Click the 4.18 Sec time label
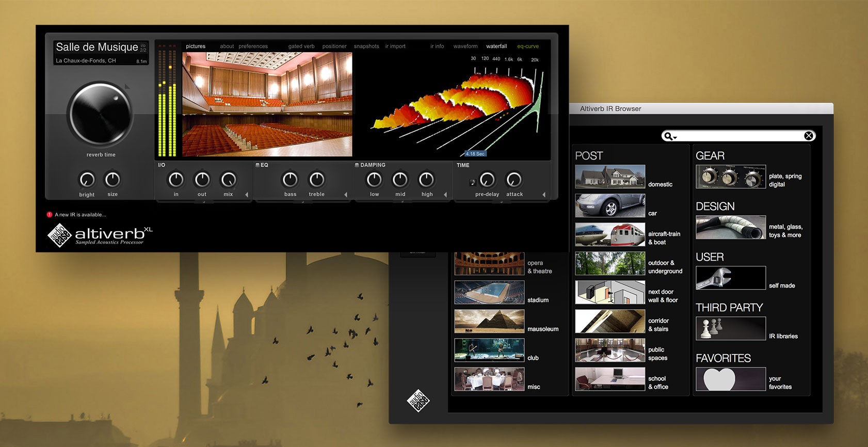Screen dimensions: 868x447 475,154
